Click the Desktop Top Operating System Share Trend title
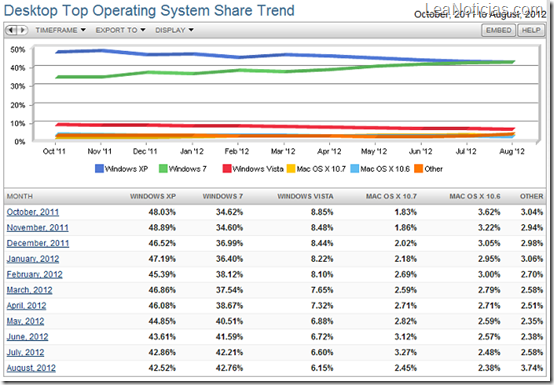 click(149, 10)
